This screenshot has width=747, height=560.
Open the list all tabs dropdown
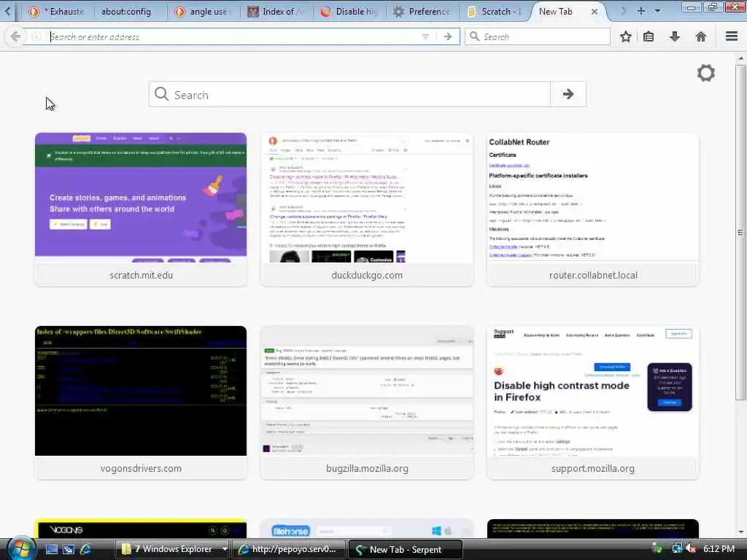(x=657, y=11)
